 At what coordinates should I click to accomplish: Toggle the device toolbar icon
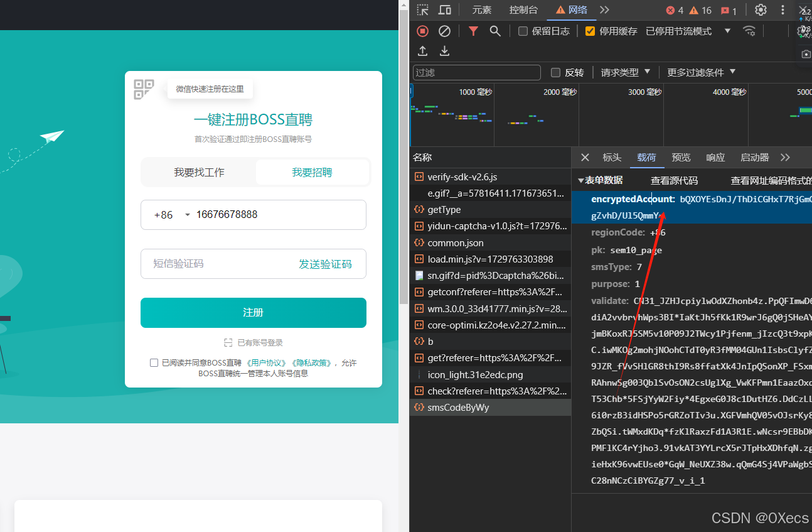(445, 10)
